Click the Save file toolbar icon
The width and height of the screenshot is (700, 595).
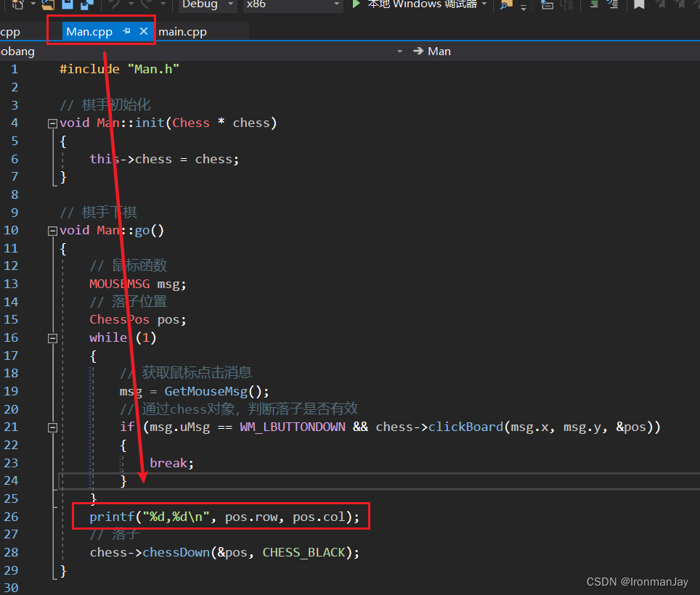click(x=68, y=4)
